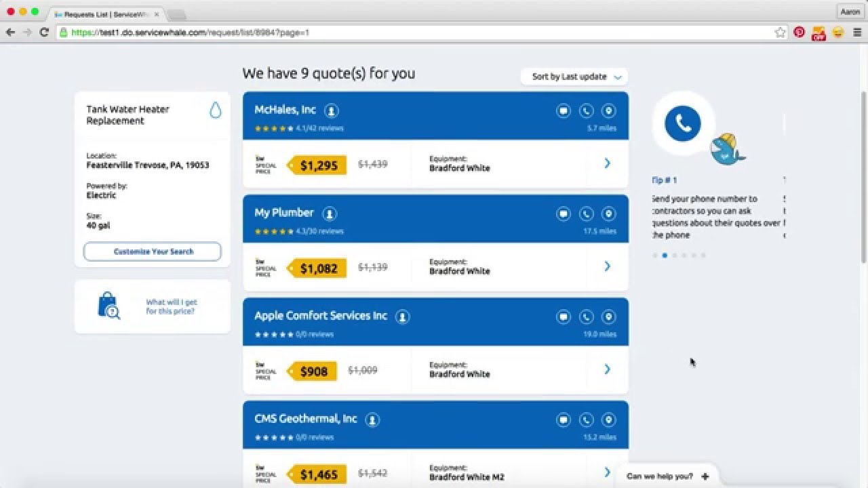Open Chrome hamburger menu
This screenshot has width=868, height=488.
[x=857, y=32]
